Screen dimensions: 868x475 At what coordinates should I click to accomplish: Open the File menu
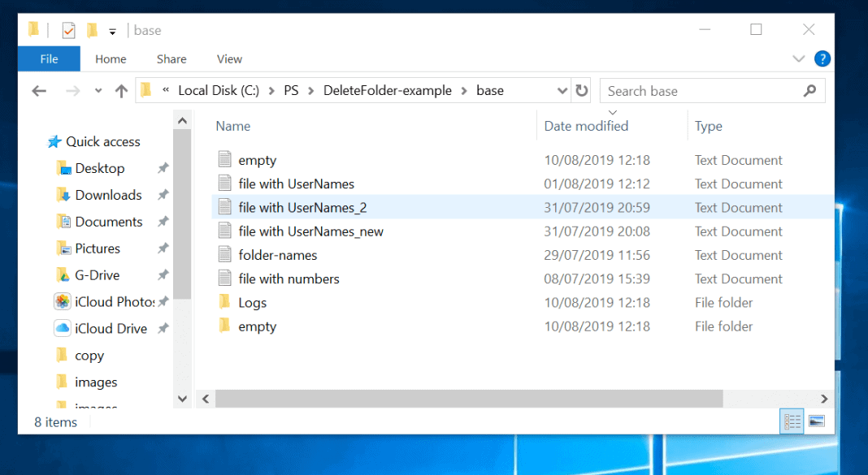(x=50, y=58)
